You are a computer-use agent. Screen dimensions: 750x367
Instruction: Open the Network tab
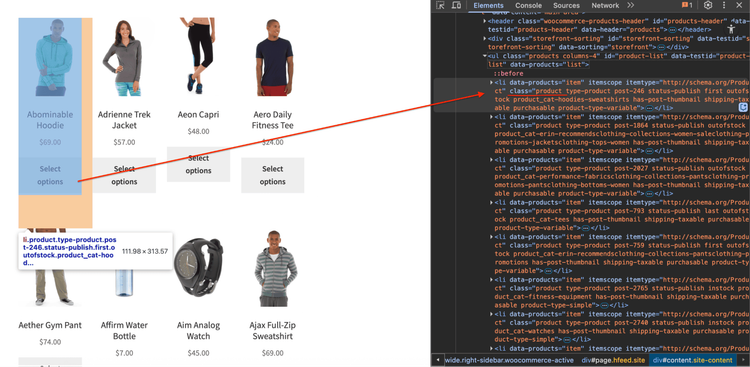[605, 5]
